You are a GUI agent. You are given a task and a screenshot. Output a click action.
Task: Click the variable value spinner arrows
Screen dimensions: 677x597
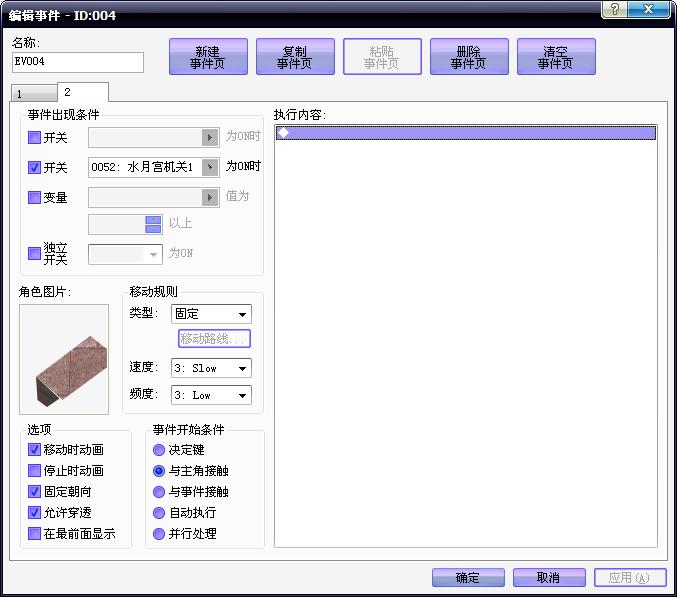pos(153,224)
